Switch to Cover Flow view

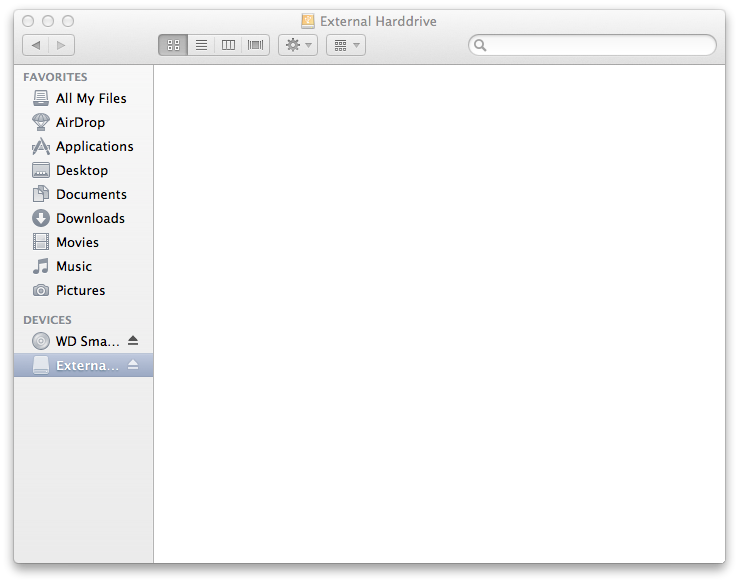pyautogui.click(x=255, y=45)
